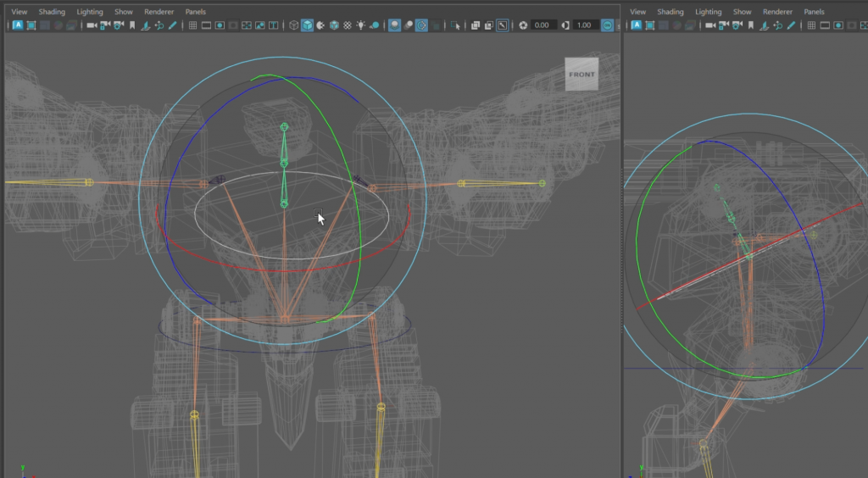
Task: Toggle X-Ray joints display in left viewport
Action: click(x=503, y=25)
